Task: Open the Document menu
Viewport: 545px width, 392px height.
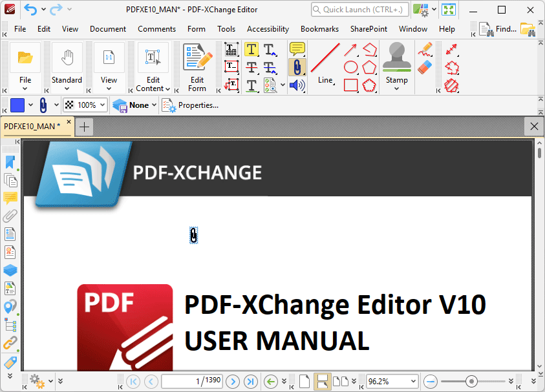Action: coord(108,29)
